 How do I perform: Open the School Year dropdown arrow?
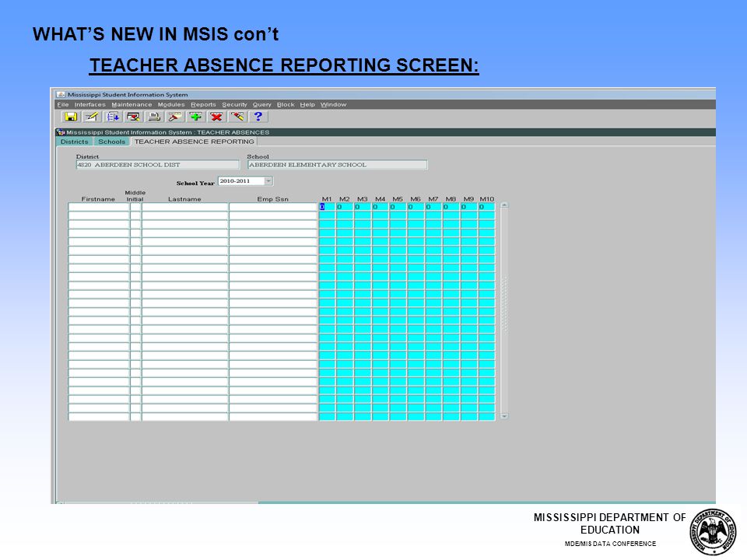coord(268,181)
